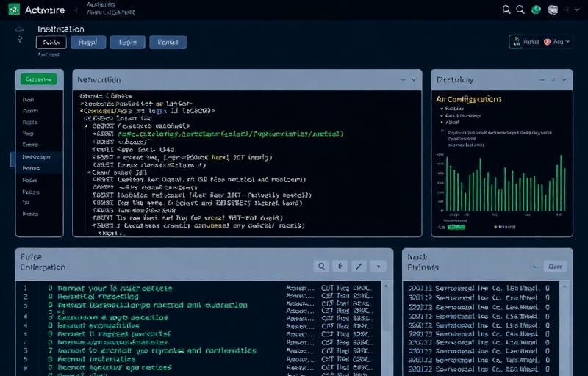Click the pencil edit icon in bottom-left panel
The height and width of the screenshot is (376, 588).
pos(359,267)
